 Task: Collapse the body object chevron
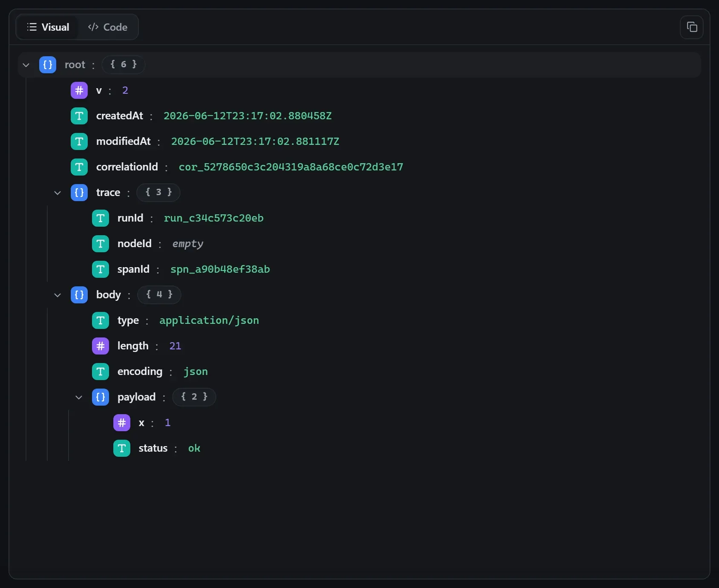point(58,295)
